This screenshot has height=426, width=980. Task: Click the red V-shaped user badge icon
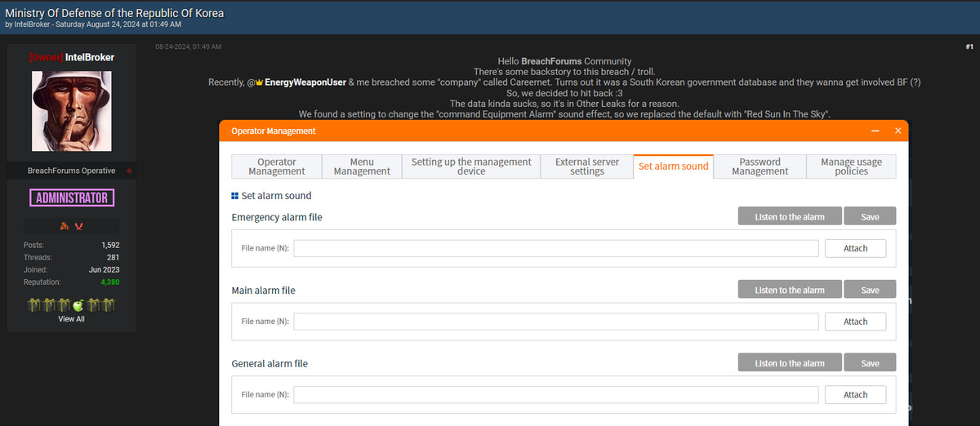[78, 226]
